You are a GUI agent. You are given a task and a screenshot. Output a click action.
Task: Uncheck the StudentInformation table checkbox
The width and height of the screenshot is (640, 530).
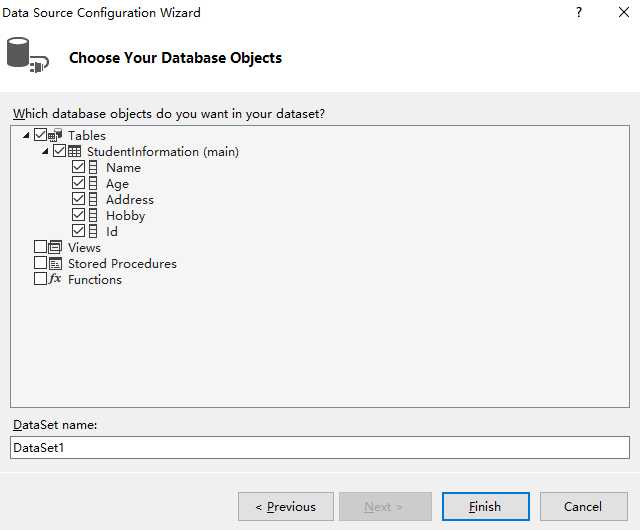click(60, 151)
